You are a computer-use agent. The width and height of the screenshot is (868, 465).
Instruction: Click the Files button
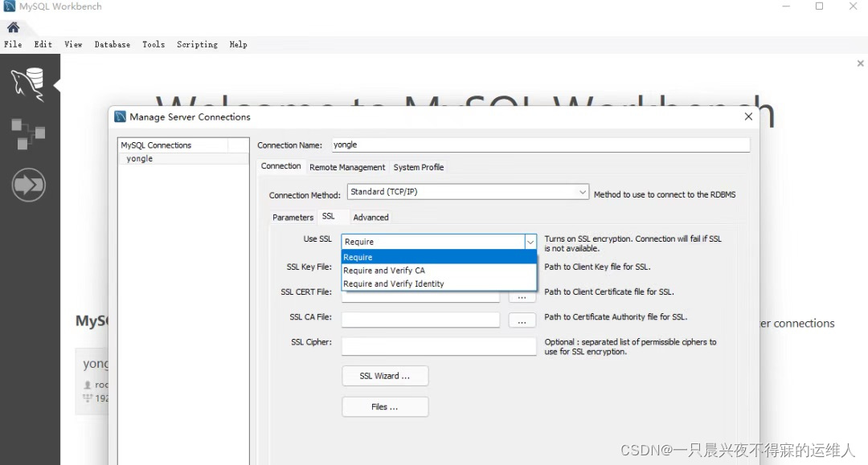[x=385, y=407]
